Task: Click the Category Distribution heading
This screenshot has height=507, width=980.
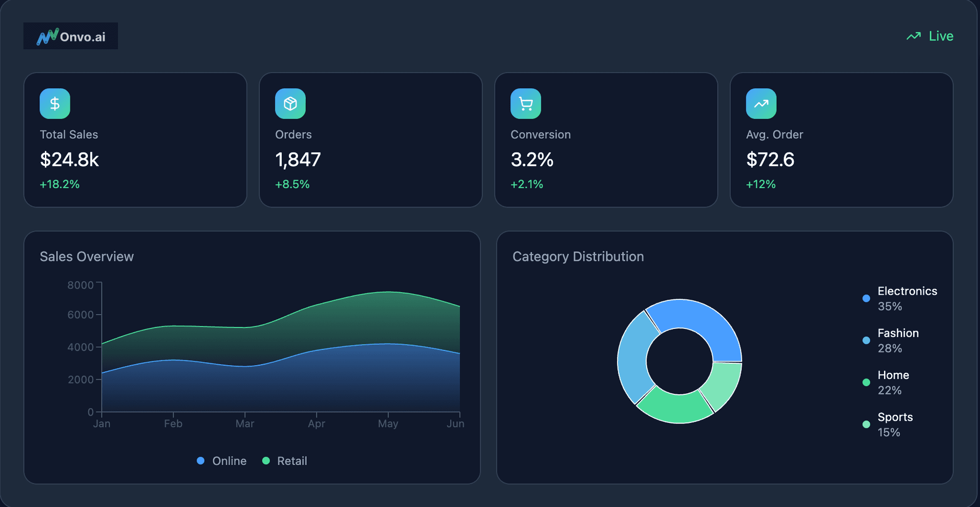Action: [x=578, y=257]
